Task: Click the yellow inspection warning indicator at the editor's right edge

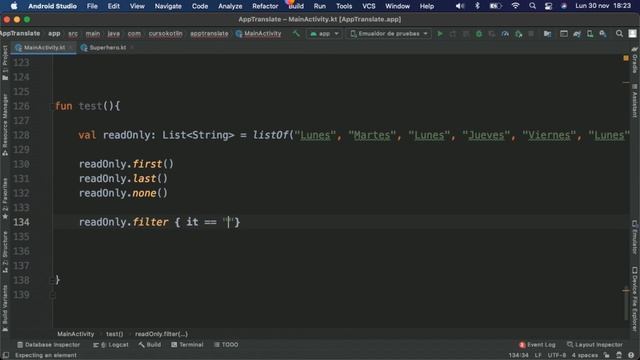Action: click(626, 58)
